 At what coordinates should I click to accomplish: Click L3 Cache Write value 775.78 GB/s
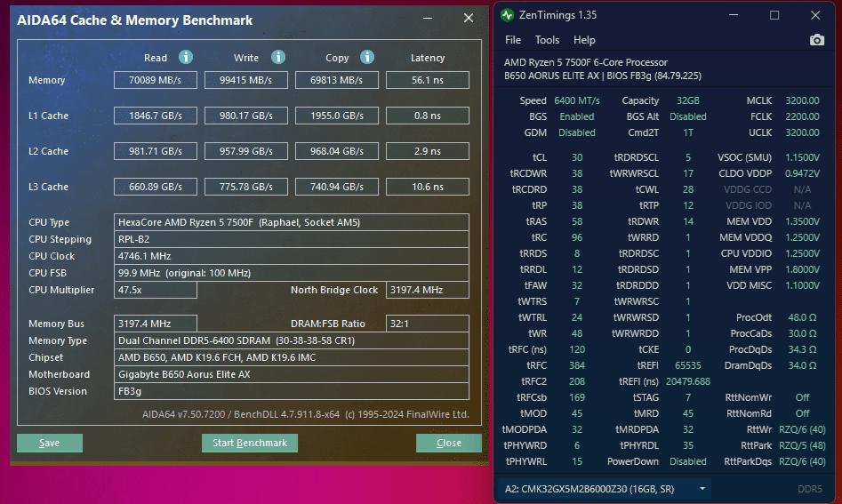point(246,187)
